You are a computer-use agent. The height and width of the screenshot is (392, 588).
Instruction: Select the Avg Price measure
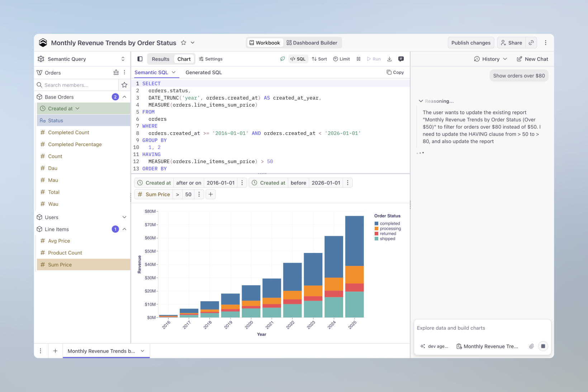click(x=83, y=241)
